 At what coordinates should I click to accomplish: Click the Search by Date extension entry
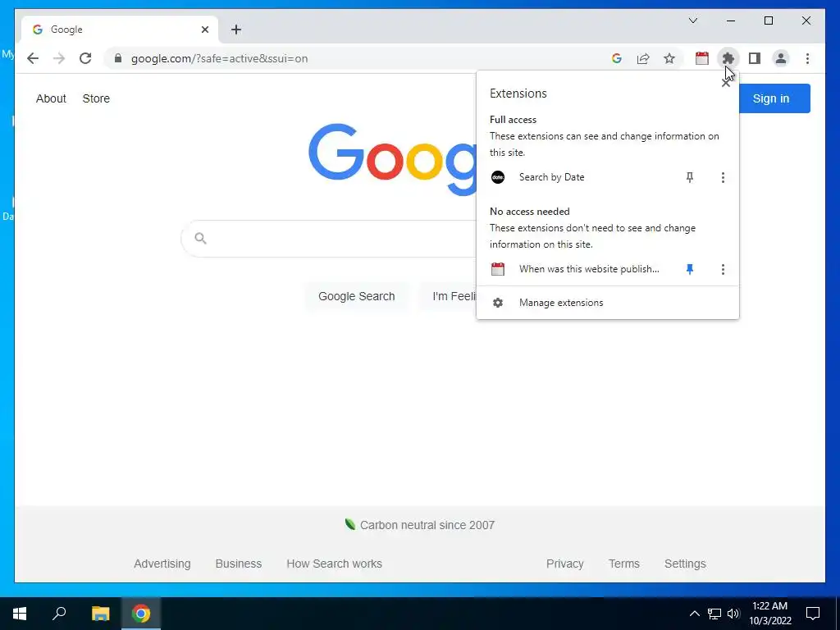pos(551,177)
